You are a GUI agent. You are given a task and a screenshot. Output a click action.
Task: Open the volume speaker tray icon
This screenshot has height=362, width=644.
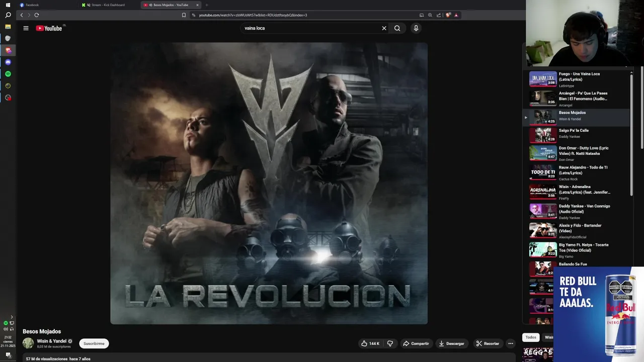click(x=6, y=329)
